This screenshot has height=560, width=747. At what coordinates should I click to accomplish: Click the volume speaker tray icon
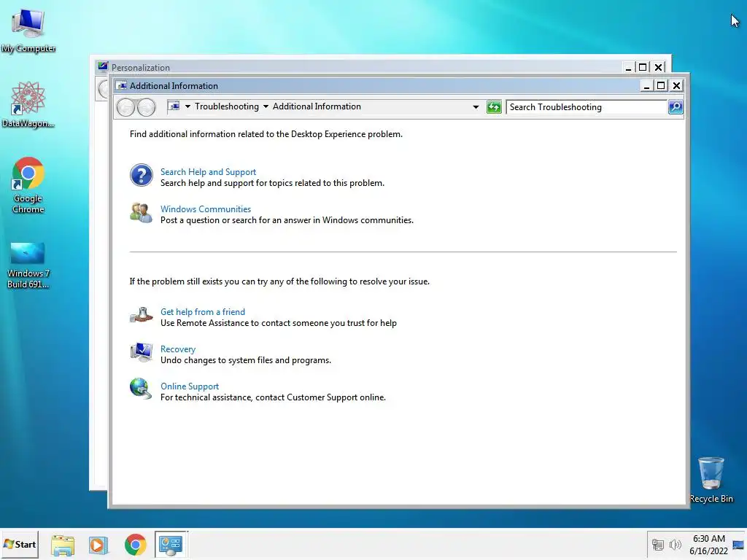(675, 545)
